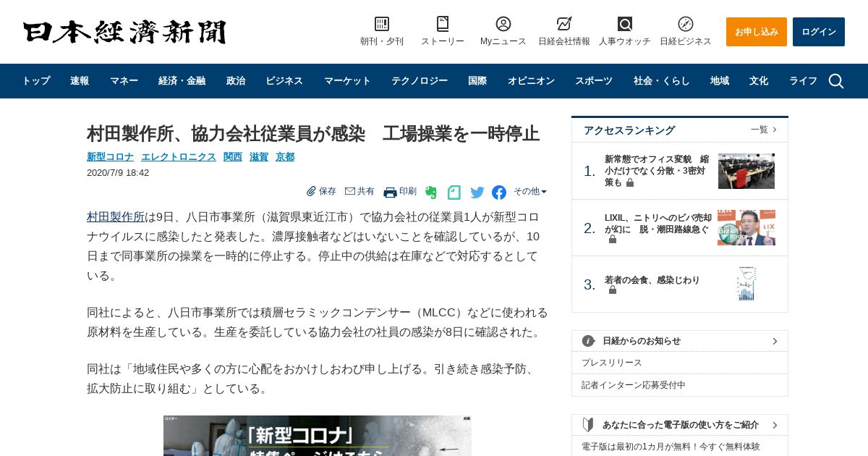This screenshot has height=456, width=868.
Task: Open the ビジネス section
Action: (284, 81)
